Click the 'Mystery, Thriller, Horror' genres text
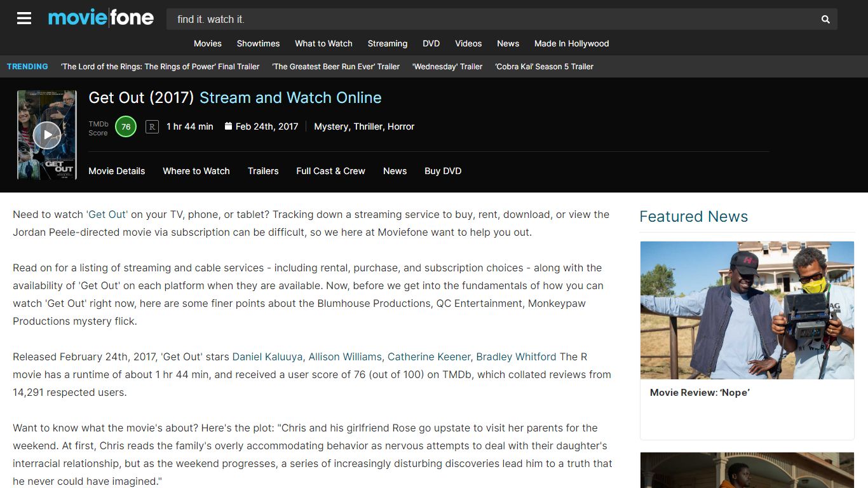This screenshot has width=868, height=488. [364, 126]
